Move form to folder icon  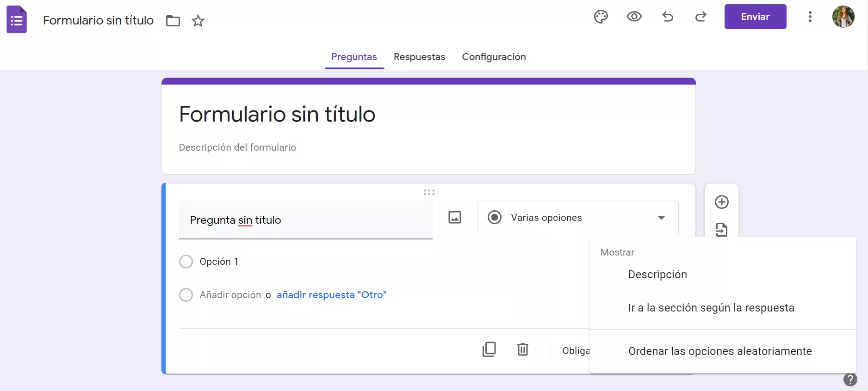click(173, 21)
